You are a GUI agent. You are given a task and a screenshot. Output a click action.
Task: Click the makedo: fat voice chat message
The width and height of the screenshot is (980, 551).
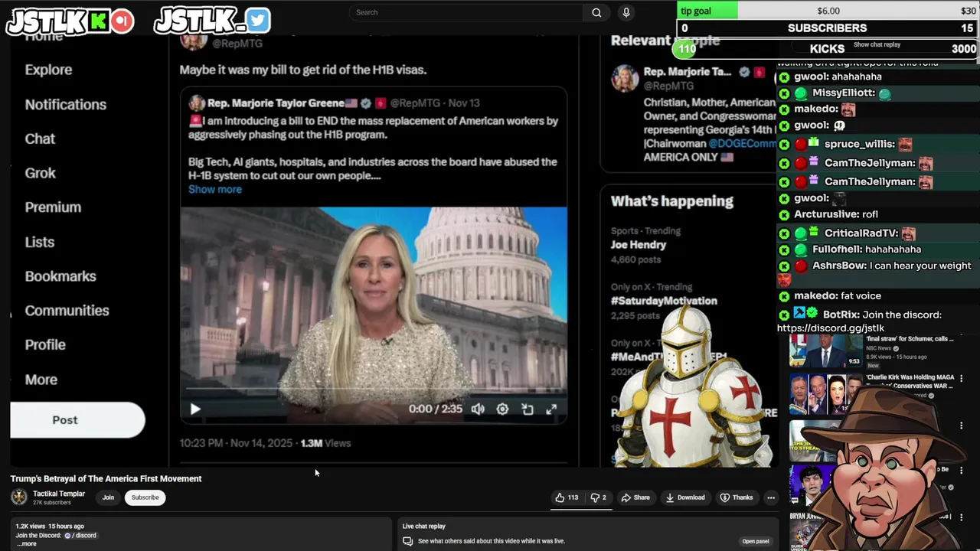tap(838, 296)
